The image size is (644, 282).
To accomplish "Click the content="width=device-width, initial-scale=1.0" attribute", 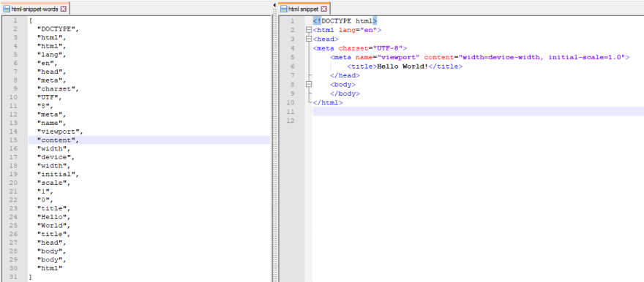I will tap(525, 57).
